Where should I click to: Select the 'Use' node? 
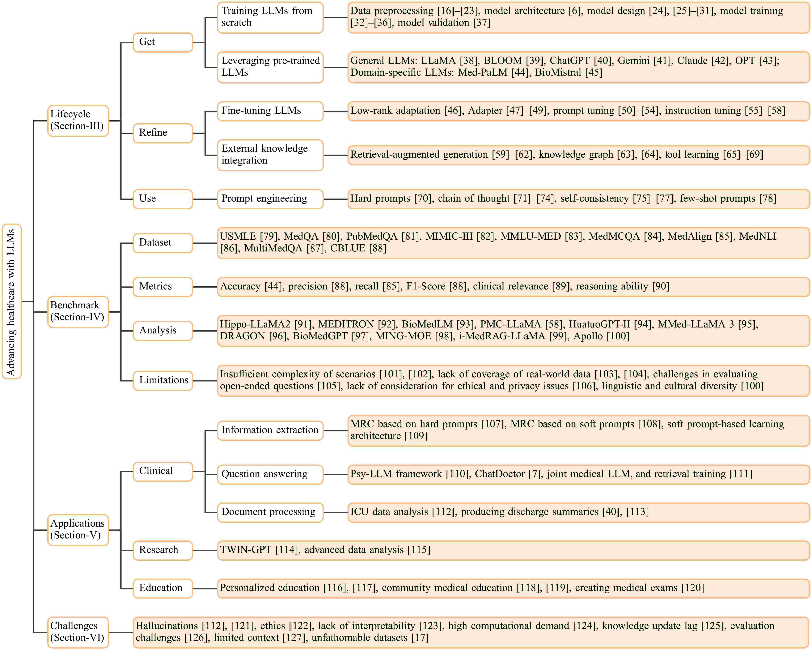163,199
